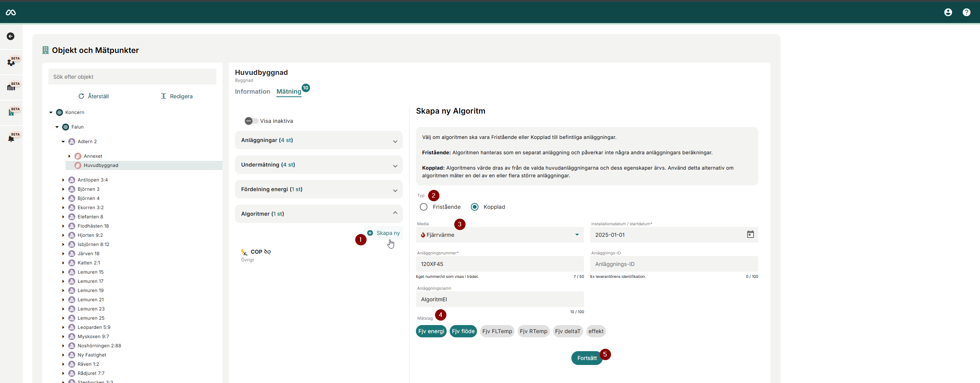Screen dimensions: 980x383
Task: Click the unlink icon next to COP
Action: click(x=267, y=252)
